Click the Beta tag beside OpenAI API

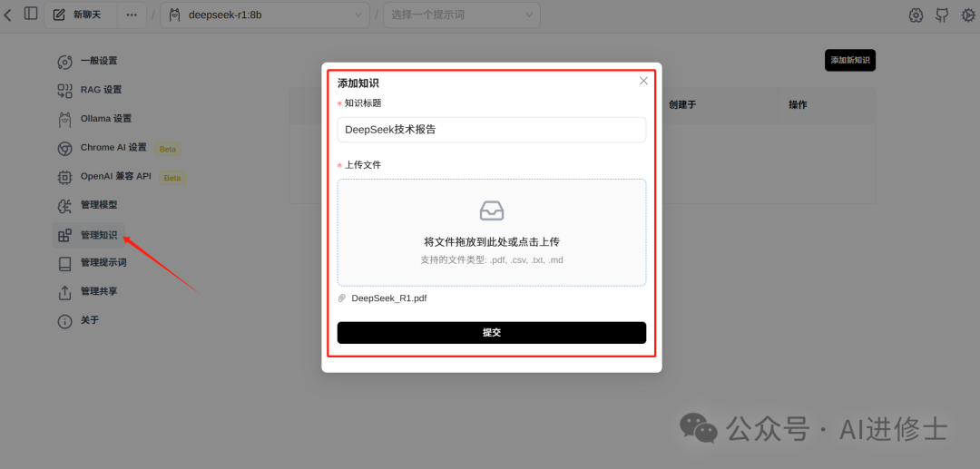pos(172,178)
